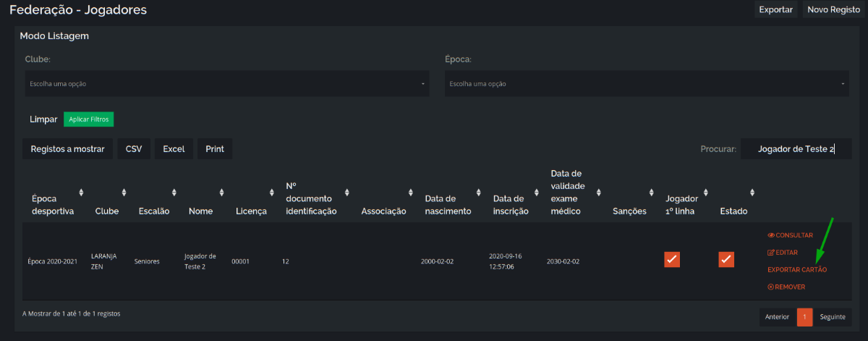Focus the Procurar search field
Screen dimensions: 868x341
click(x=796, y=149)
